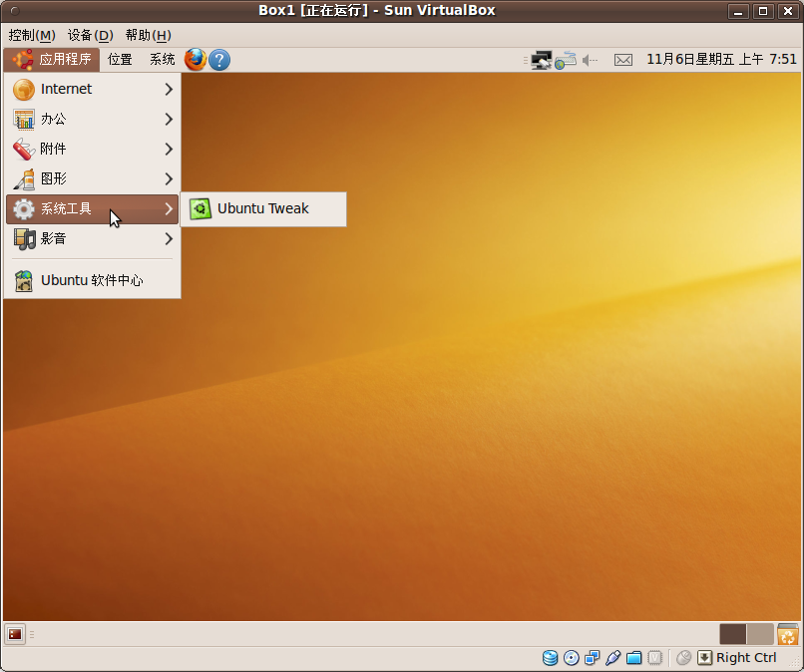Click the top panel applet drag handle
Screen dimensions: 804x672
click(526, 61)
